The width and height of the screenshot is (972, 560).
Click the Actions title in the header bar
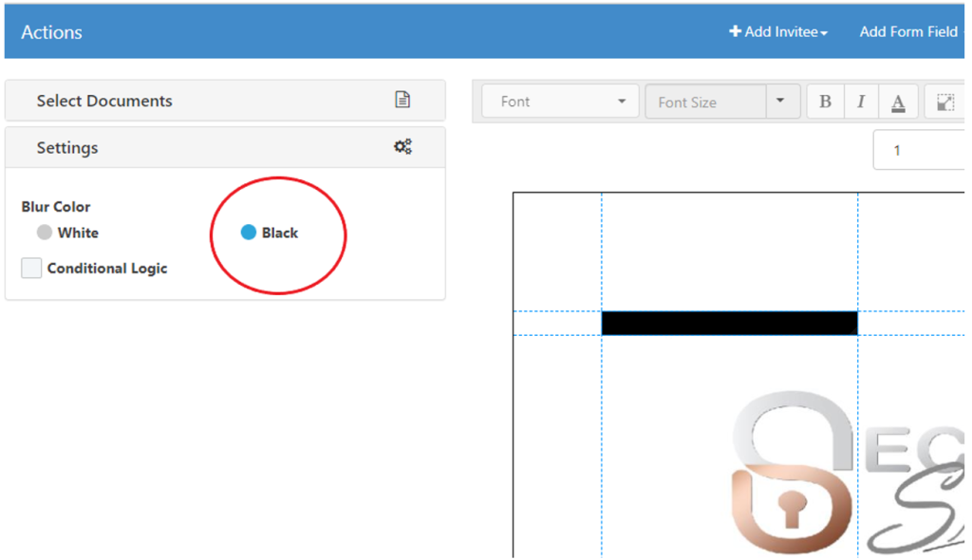point(51,32)
